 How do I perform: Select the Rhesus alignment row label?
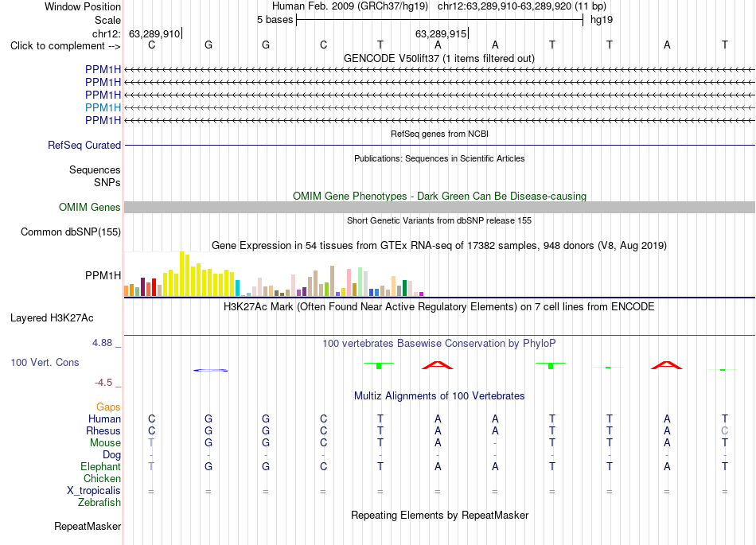point(103,430)
